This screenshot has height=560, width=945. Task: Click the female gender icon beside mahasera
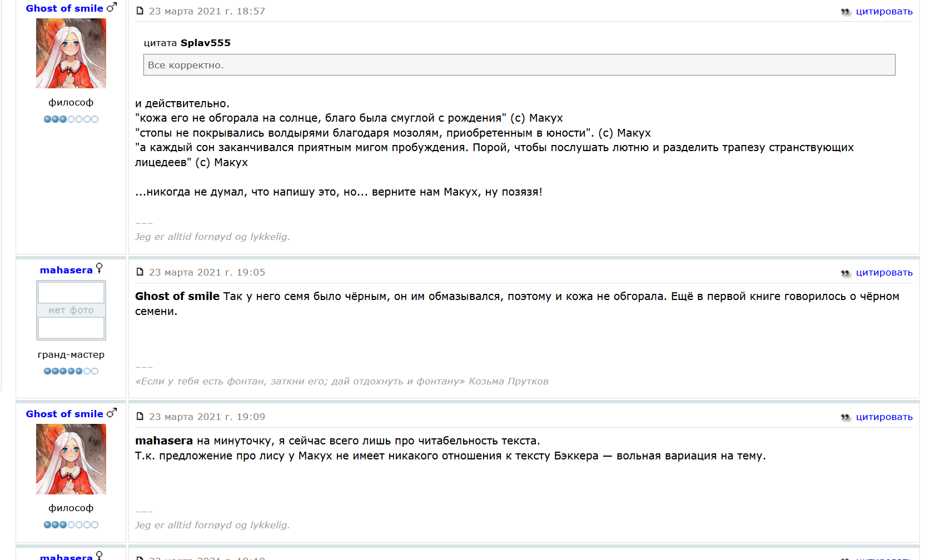pyautogui.click(x=100, y=268)
